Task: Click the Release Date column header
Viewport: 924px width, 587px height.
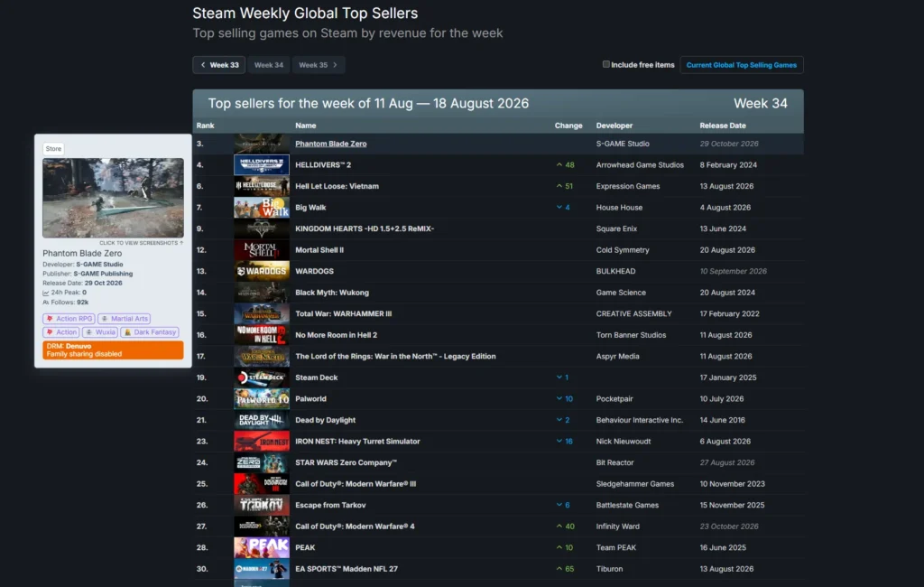Action: click(723, 126)
